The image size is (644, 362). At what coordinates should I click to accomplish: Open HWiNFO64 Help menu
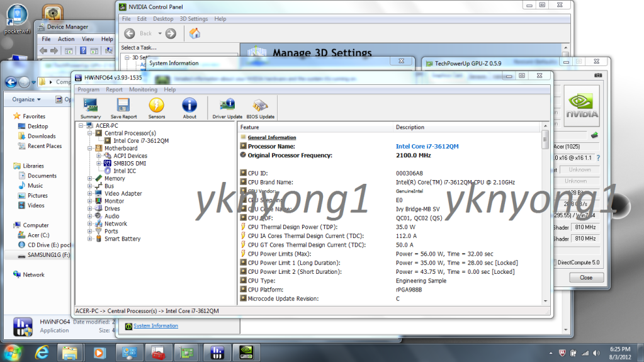[x=169, y=89]
